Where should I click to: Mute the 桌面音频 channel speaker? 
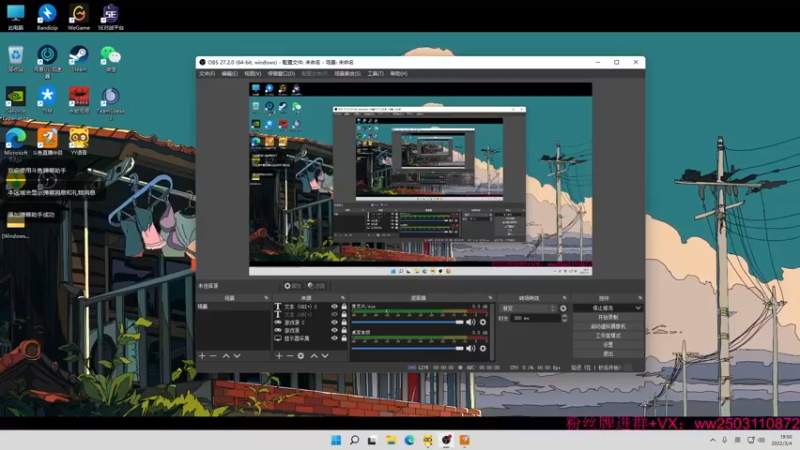(x=470, y=348)
